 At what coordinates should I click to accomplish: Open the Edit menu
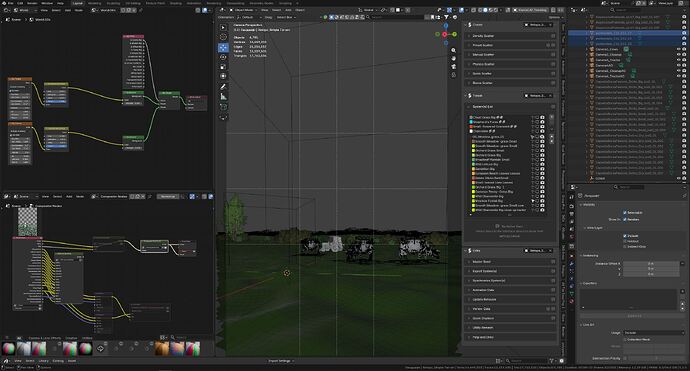(20, 3)
